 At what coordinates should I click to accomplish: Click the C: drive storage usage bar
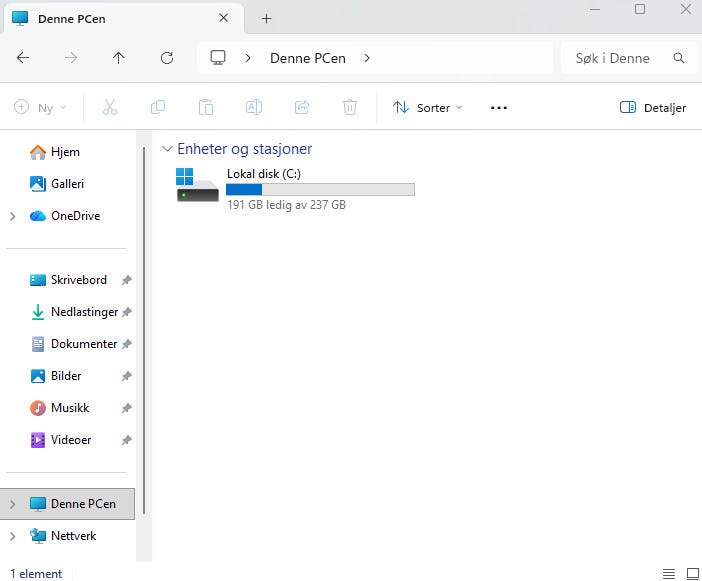[x=320, y=190]
